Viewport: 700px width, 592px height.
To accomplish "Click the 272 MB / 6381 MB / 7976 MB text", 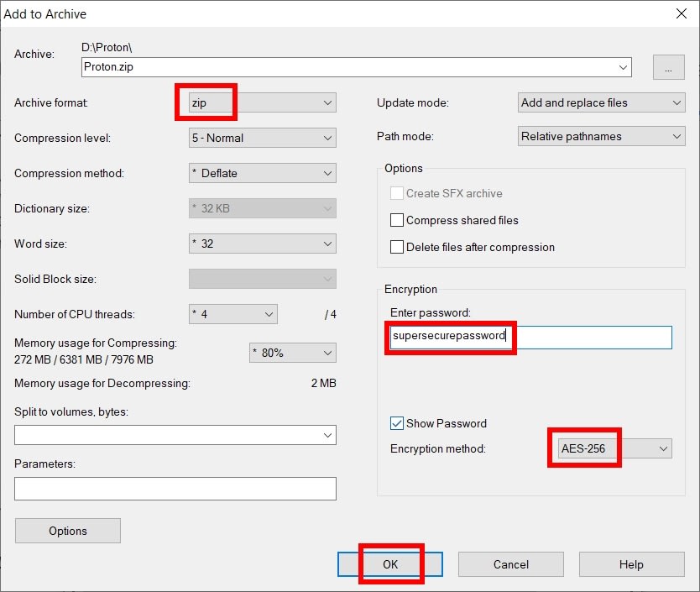I will 83,359.
